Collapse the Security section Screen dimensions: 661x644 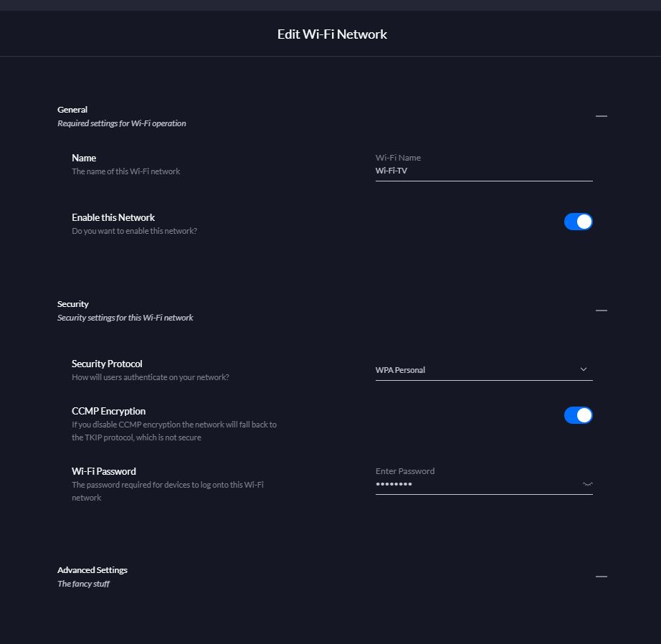(x=601, y=311)
